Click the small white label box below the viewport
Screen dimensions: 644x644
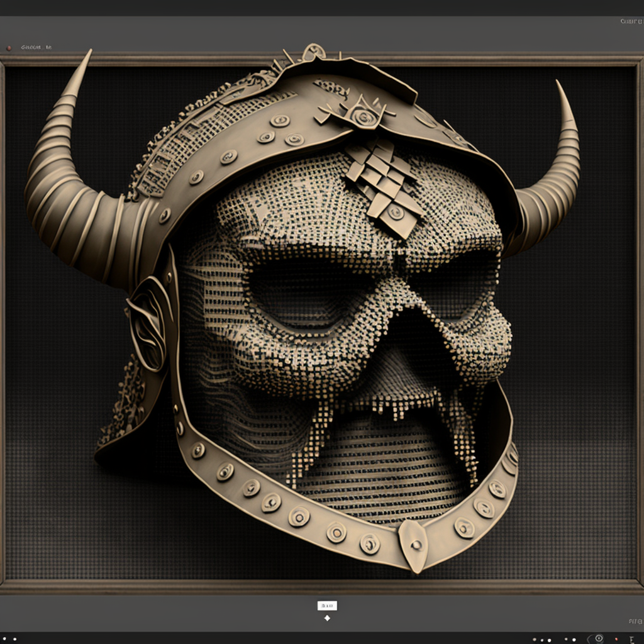coord(327,606)
